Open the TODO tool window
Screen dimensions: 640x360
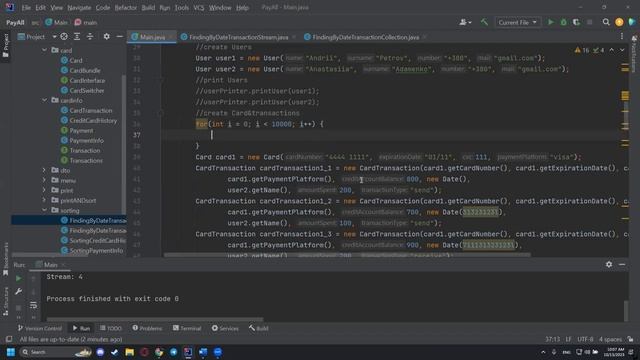pos(111,328)
